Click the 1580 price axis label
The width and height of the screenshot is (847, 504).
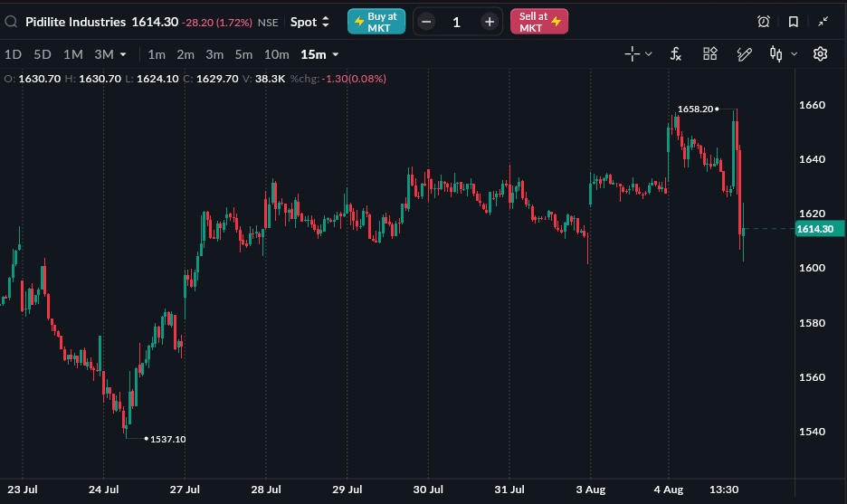812,323
